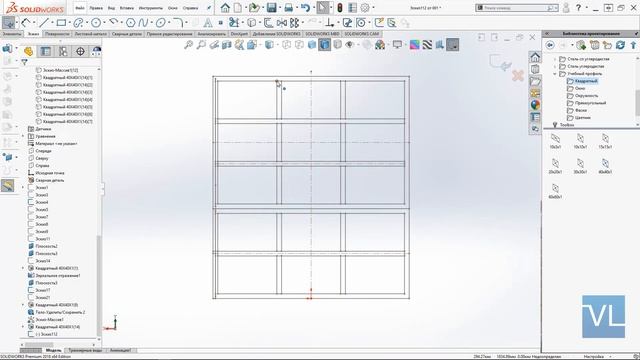Expand the first Сталь folder node
Viewport: 640px width, 360px height.
point(555,59)
